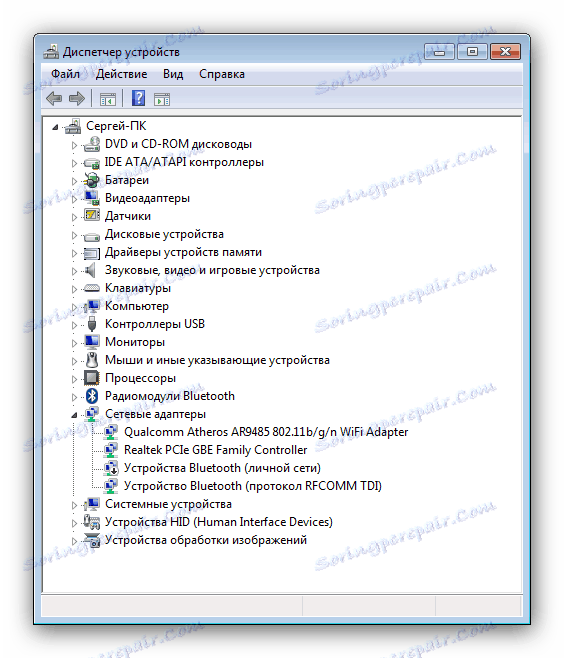Open the Вид menu
Image resolution: width=564 pixels, height=658 pixels.
[x=173, y=74]
